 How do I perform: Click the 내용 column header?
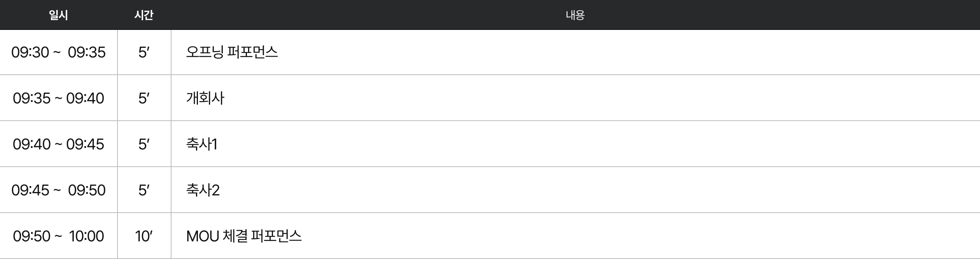[575, 15]
